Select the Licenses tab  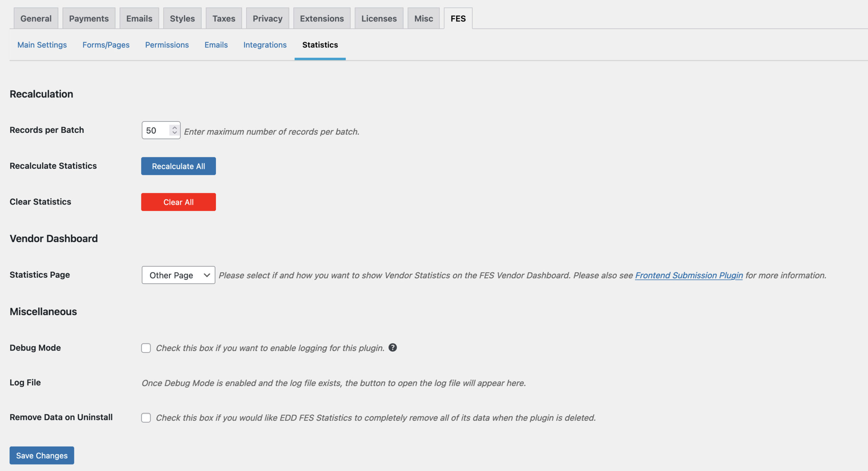[379, 18]
